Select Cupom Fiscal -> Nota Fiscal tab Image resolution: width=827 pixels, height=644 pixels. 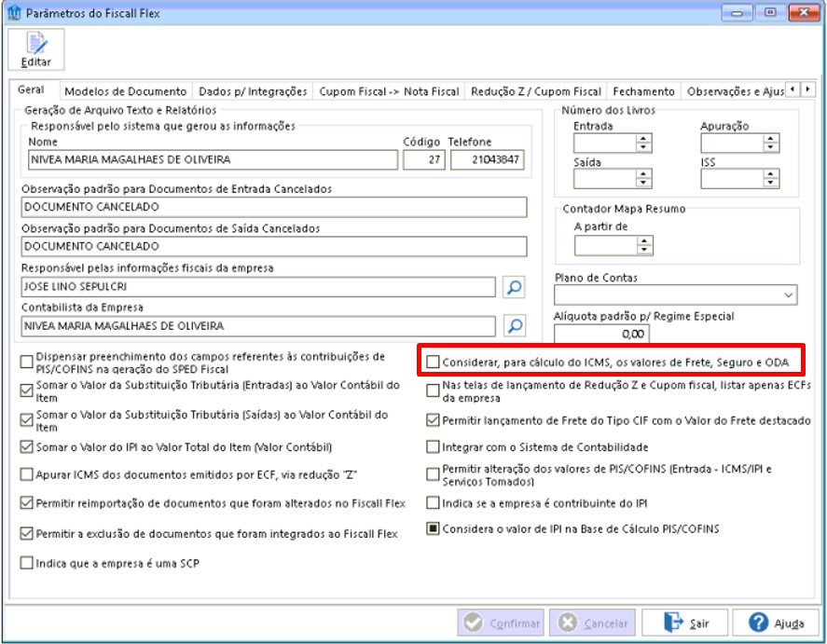pyautogui.click(x=389, y=91)
